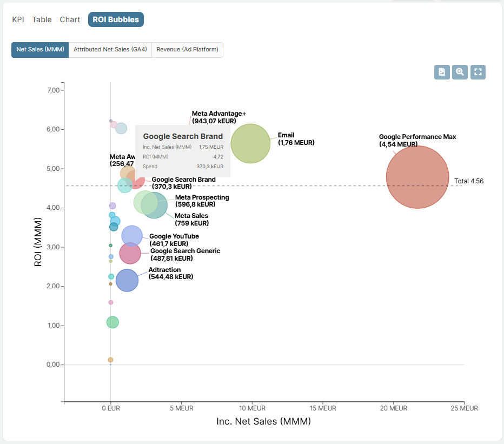This screenshot has height=444, width=504.
Task: Click the 7,00 y-axis tick label
Action: 54,90
